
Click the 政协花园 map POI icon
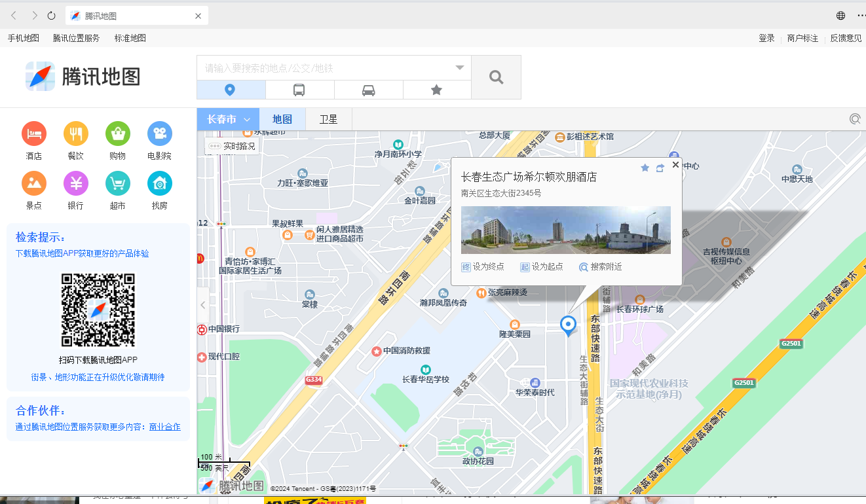point(478,452)
